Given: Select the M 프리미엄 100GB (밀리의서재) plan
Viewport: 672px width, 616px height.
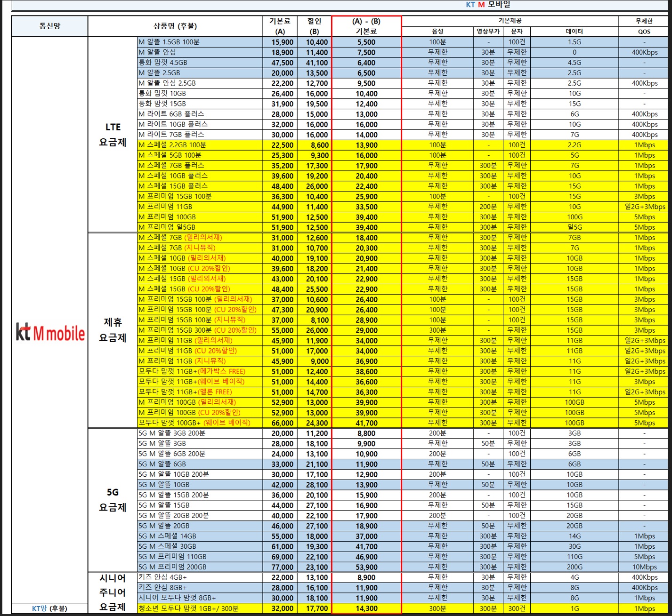Looking at the screenshot, I should 187,402.
